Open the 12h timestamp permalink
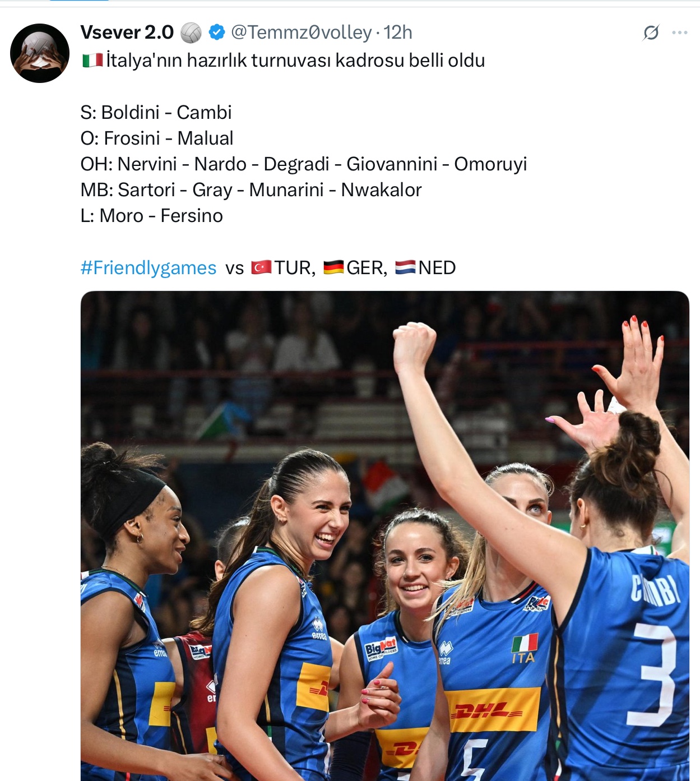 pos(398,33)
